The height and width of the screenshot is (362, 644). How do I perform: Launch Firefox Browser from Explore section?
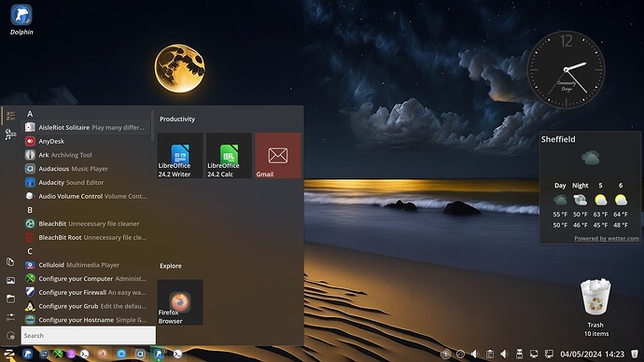coord(180,302)
